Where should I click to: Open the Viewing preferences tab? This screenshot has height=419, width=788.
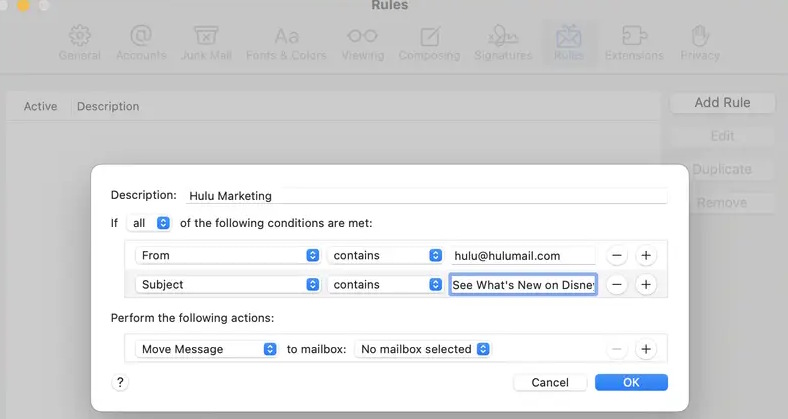(x=362, y=43)
